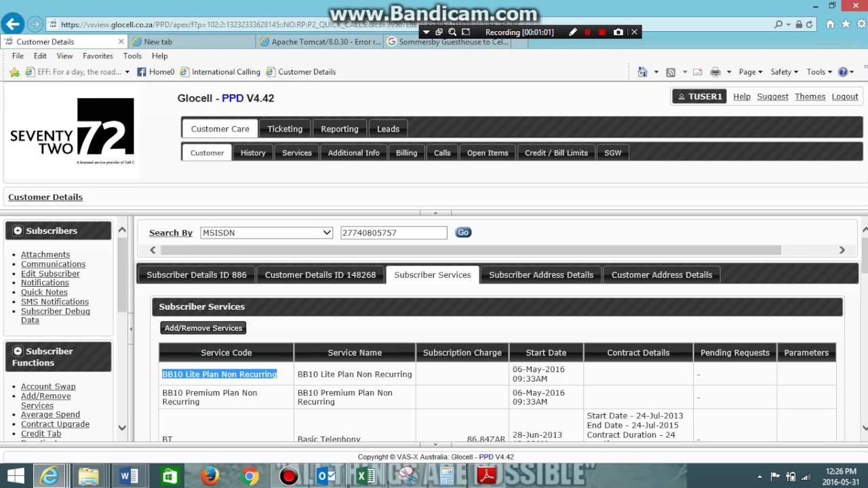Click the RSS feeds icon in the command bar
Screen dimensions: 868x488
pos(671,72)
